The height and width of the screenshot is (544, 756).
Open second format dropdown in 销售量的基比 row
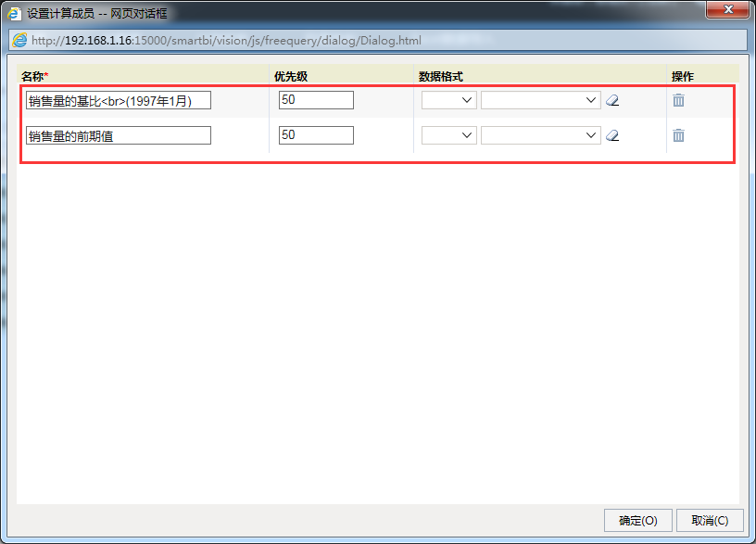(x=540, y=100)
